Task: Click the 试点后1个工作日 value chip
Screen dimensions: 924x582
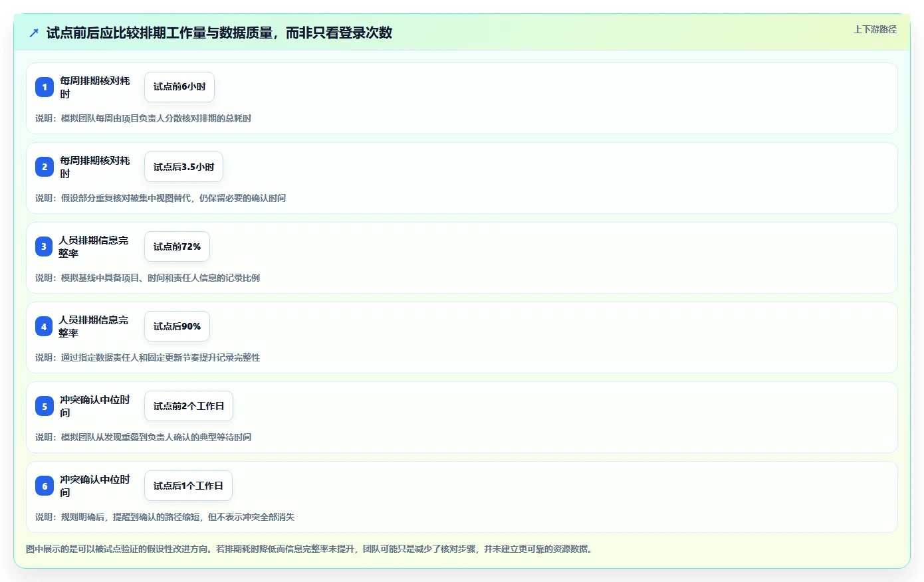Action: [x=188, y=486]
